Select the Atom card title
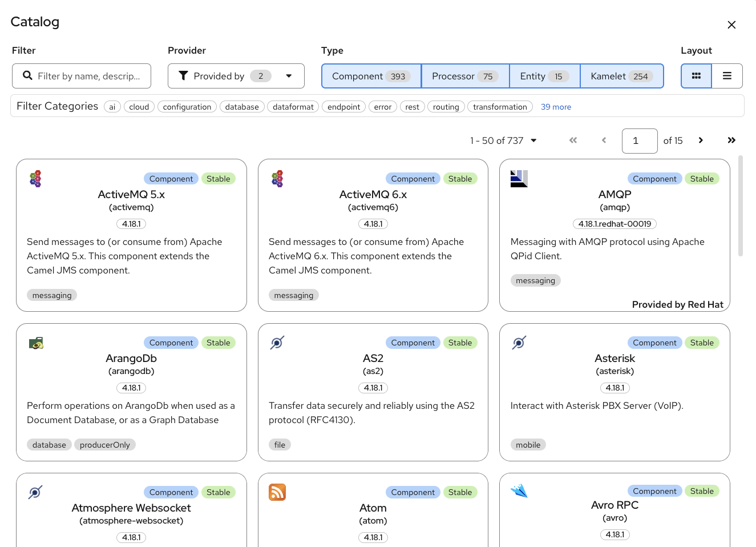The width and height of the screenshot is (756, 547). pyautogui.click(x=373, y=508)
